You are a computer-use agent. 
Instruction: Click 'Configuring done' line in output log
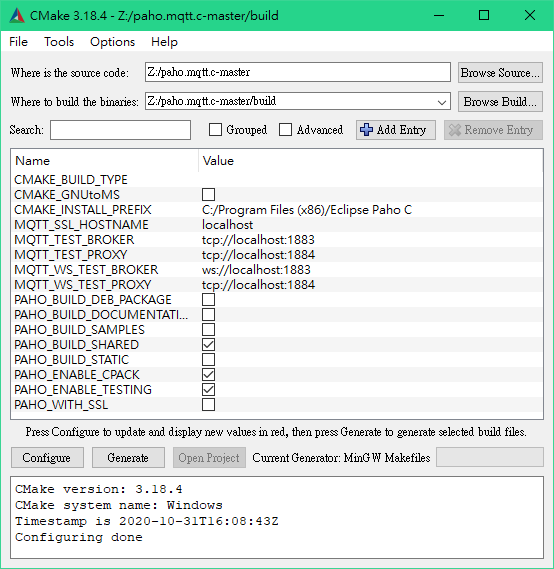(x=79, y=537)
